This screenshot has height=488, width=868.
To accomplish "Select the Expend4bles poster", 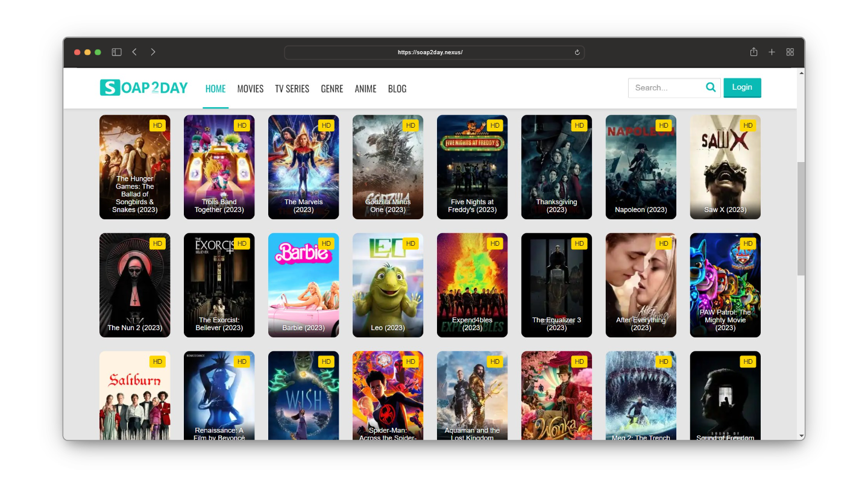I will (473, 285).
